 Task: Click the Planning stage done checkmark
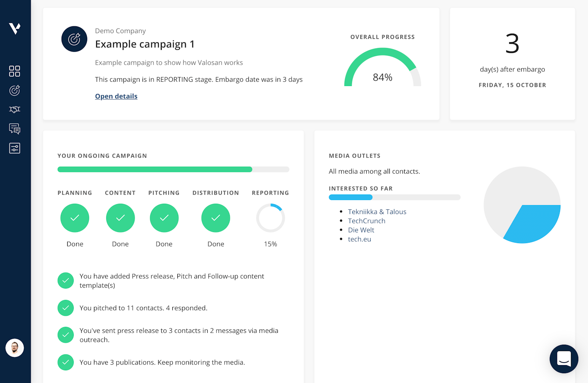point(75,218)
